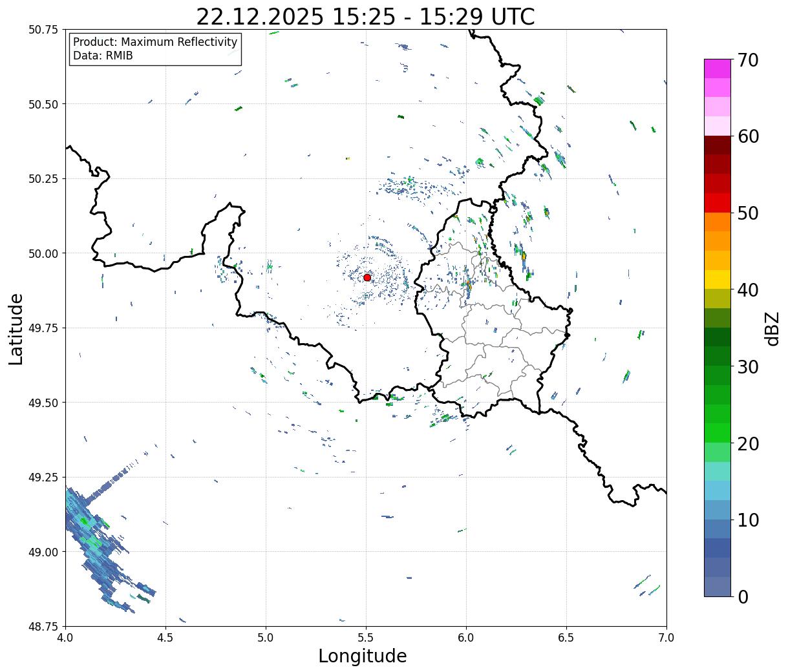Click latitude tick label 49.75
Image resolution: width=788 pixels, height=672 pixels.
point(43,328)
